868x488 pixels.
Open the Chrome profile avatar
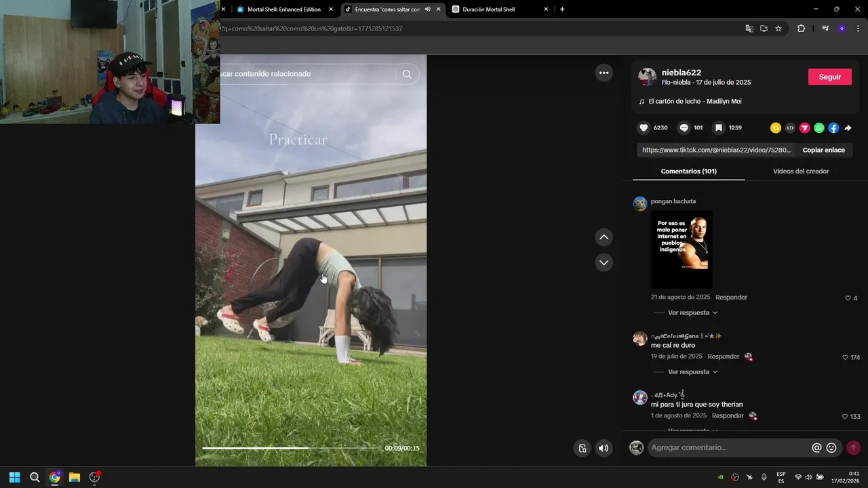click(842, 28)
